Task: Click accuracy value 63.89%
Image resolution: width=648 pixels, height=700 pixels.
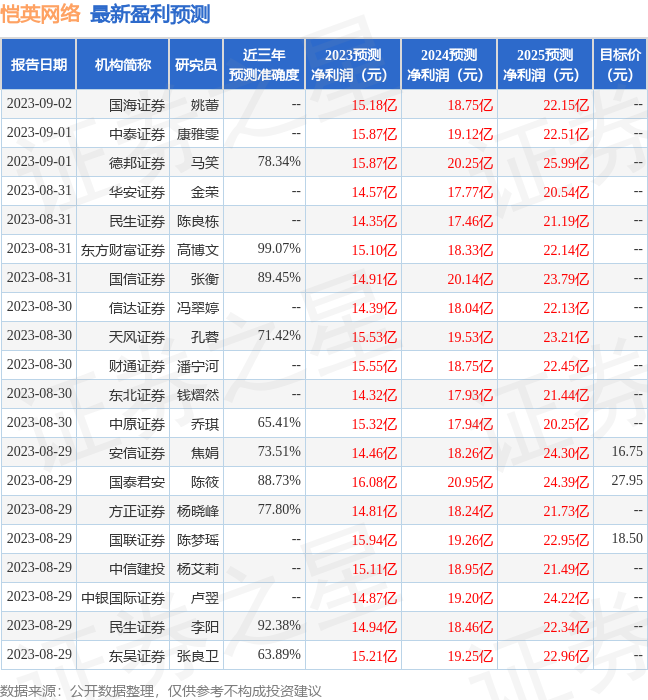Action: point(279,655)
